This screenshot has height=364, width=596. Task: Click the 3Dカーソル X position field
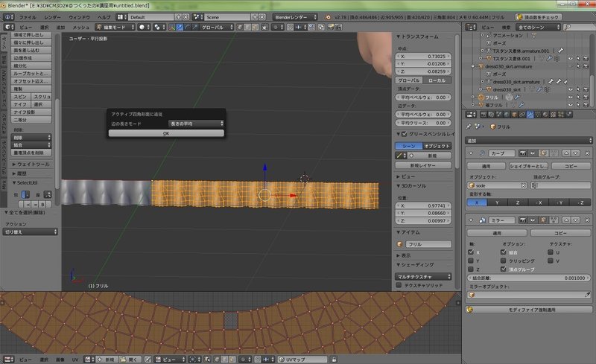point(423,205)
